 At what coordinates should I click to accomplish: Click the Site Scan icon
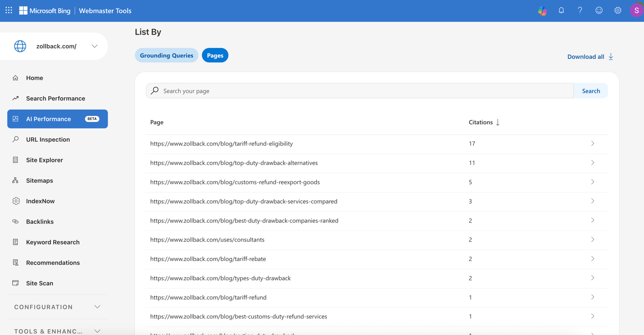(16, 283)
